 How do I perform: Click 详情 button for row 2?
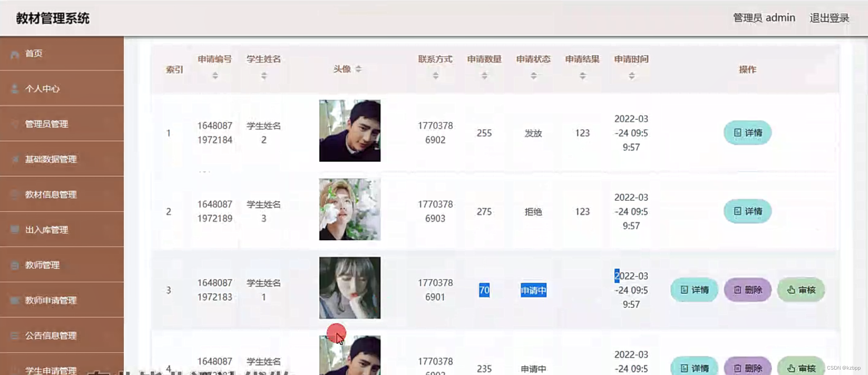[748, 211]
